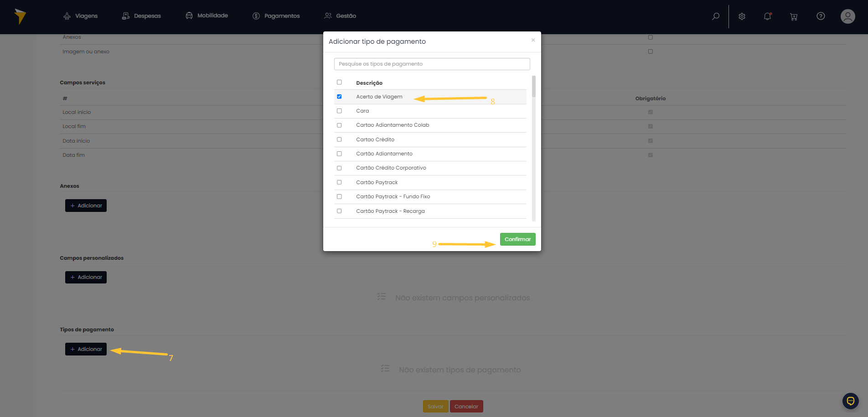Open the Viagens menu
The image size is (868, 417).
tap(81, 16)
